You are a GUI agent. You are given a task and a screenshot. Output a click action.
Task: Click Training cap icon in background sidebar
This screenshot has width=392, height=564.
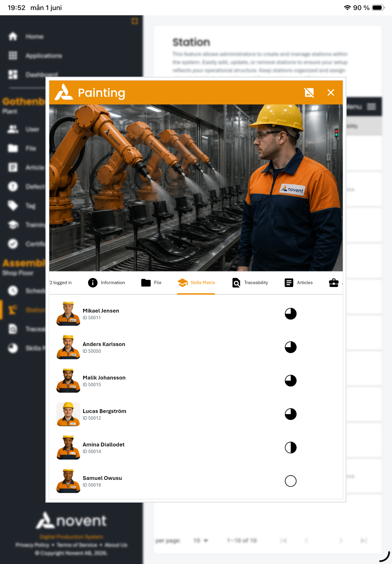(13, 225)
